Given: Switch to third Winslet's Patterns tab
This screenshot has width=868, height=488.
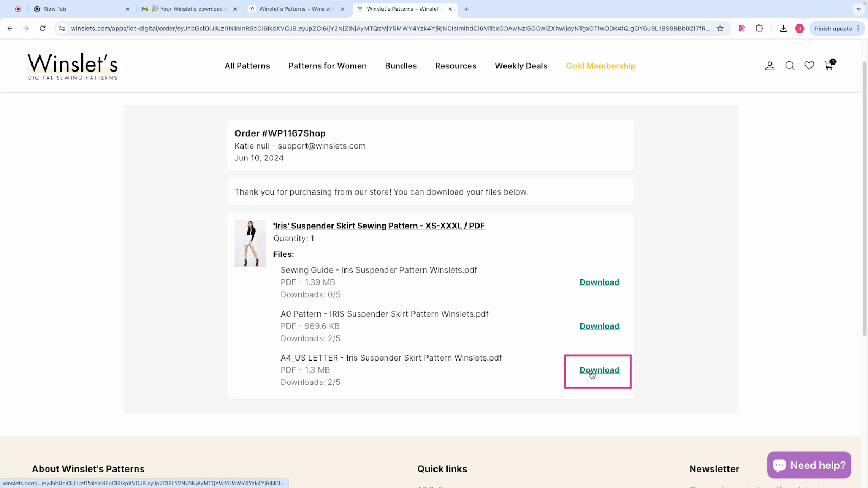Looking at the screenshot, I should 296,9.
